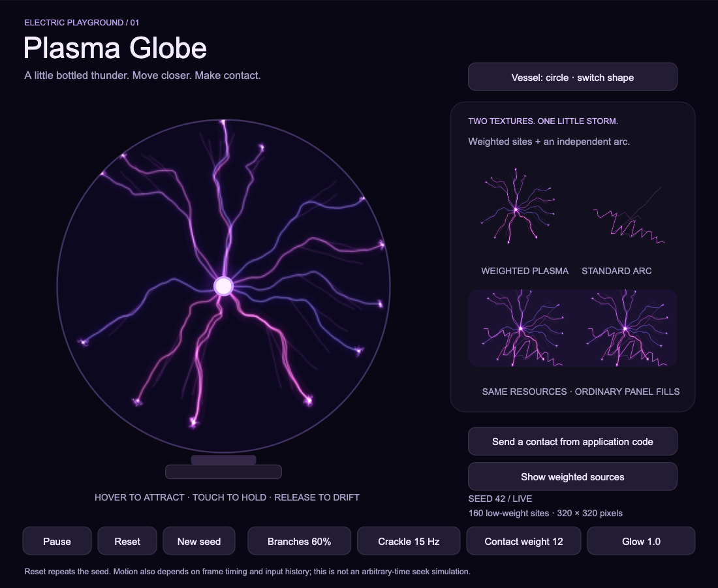Click the 'WEIGHTED PLASMA' label
Image resolution: width=718 pixels, height=588 pixels.
525,271
